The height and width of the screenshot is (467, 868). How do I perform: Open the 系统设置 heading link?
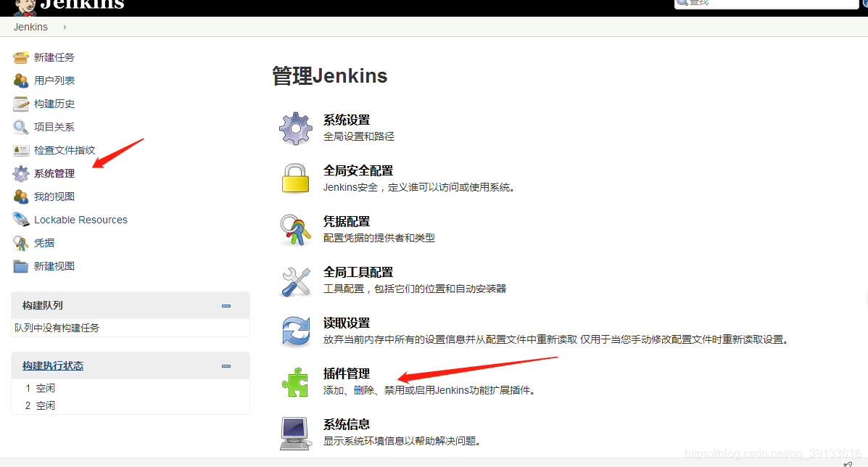(x=347, y=120)
